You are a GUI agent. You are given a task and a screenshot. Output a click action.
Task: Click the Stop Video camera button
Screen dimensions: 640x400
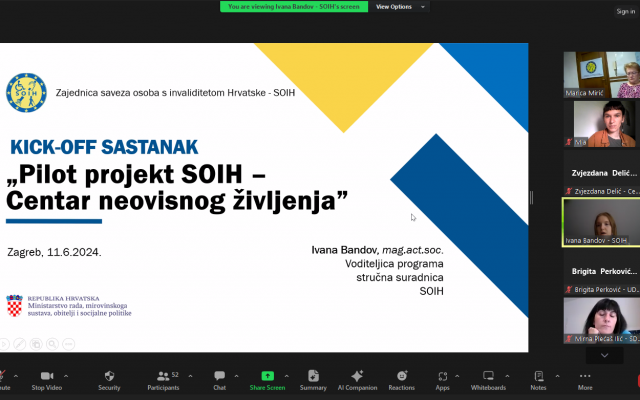point(47,380)
